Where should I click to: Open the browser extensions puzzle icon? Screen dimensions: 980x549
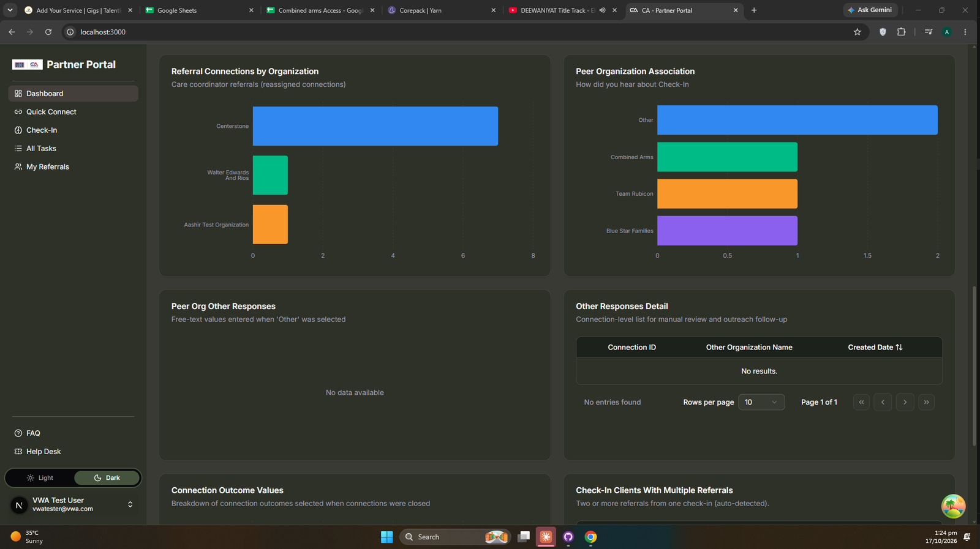(x=901, y=32)
